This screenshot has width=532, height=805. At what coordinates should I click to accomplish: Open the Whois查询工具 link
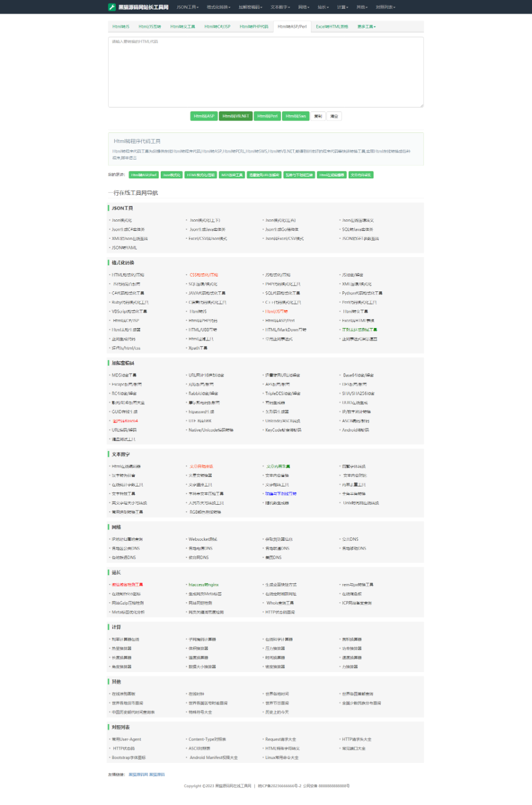[280, 603]
